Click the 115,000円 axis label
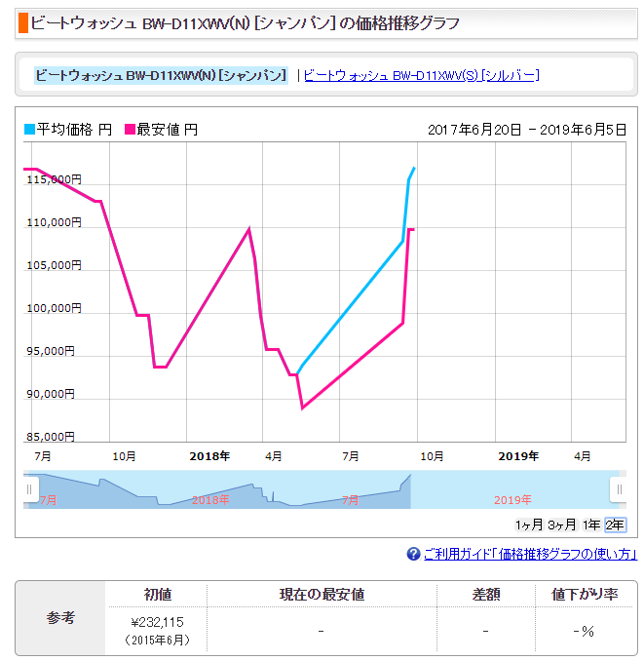The image size is (644, 661). point(54,179)
